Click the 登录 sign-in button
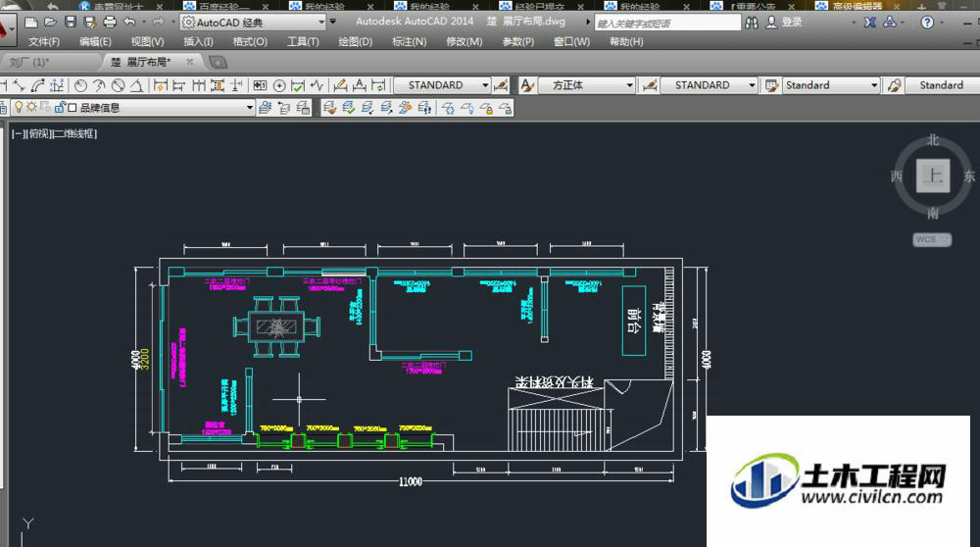980x547 pixels. click(x=784, y=22)
